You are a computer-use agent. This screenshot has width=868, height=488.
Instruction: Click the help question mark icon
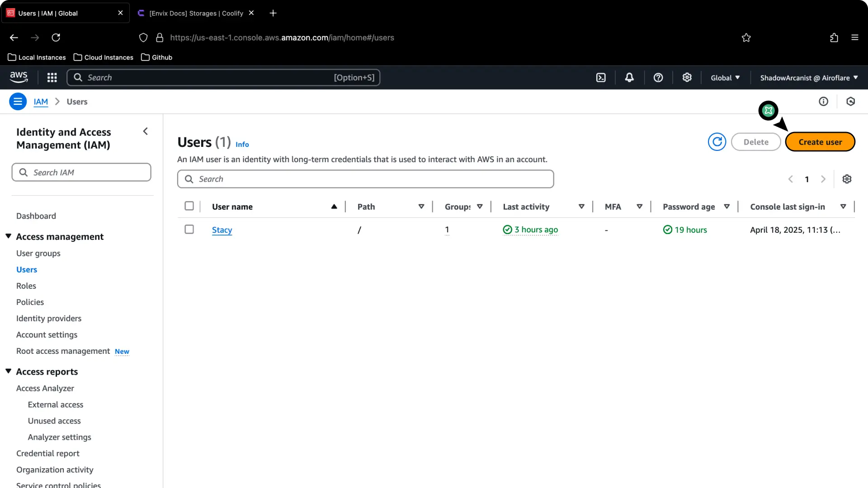658,77
